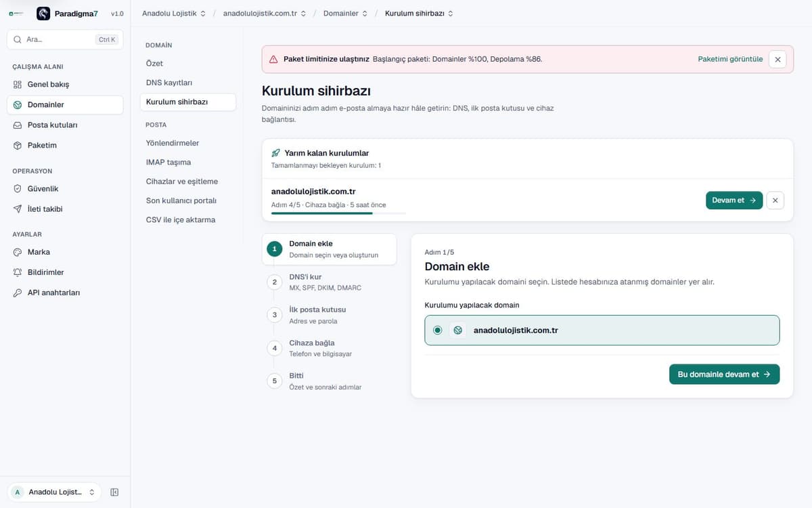The height and width of the screenshot is (508, 812).
Task: Jump to step 4 Cihaza bağla
Action: click(329, 348)
